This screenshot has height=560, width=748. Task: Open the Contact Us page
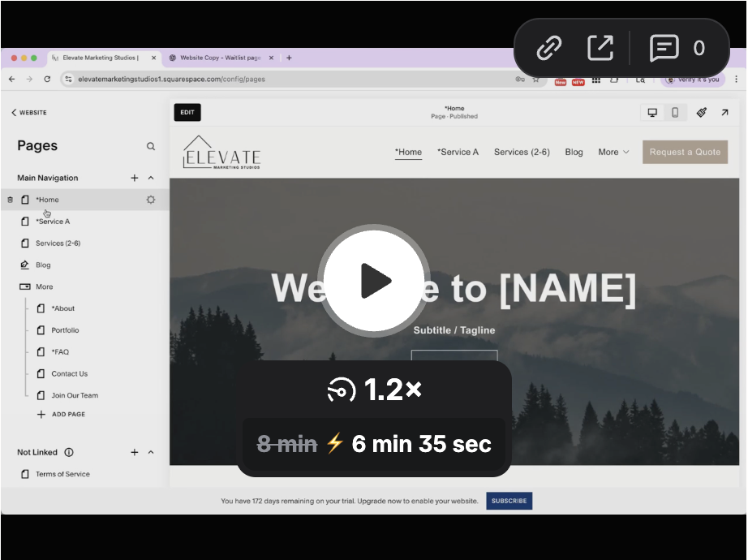(x=69, y=374)
